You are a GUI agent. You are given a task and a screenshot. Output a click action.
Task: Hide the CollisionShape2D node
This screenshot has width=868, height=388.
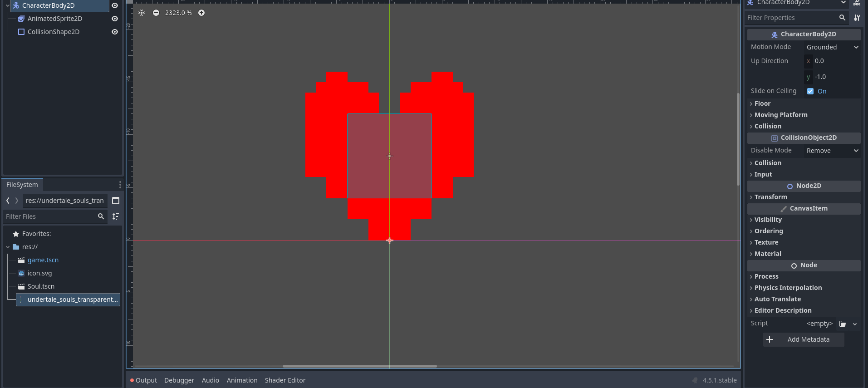pos(115,32)
